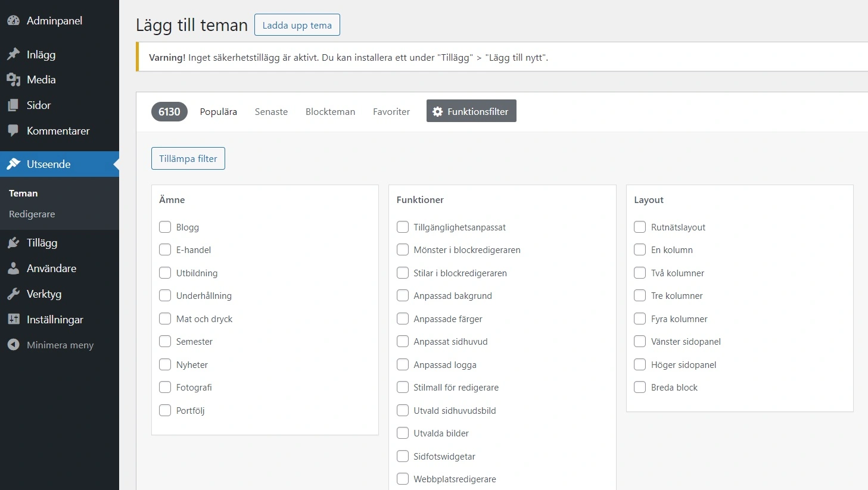868x490 pixels.
Task: Tick the Nyheter checkbox
Action: tap(165, 364)
